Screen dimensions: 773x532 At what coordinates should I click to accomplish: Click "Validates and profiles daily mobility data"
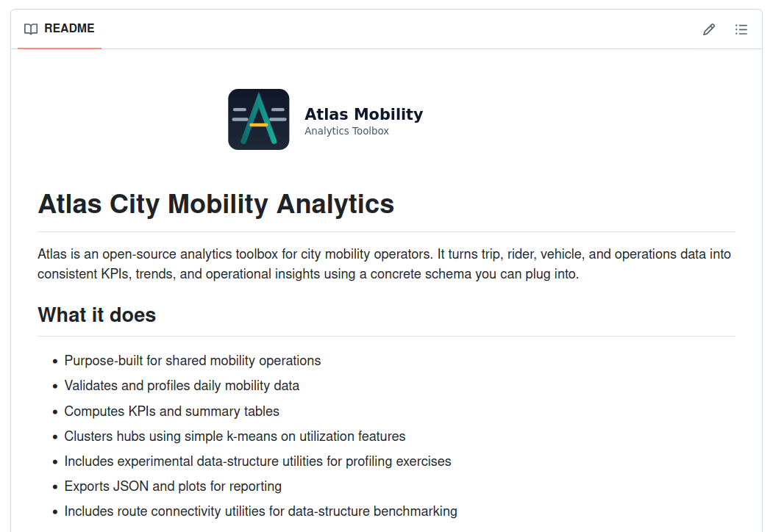[182, 386]
